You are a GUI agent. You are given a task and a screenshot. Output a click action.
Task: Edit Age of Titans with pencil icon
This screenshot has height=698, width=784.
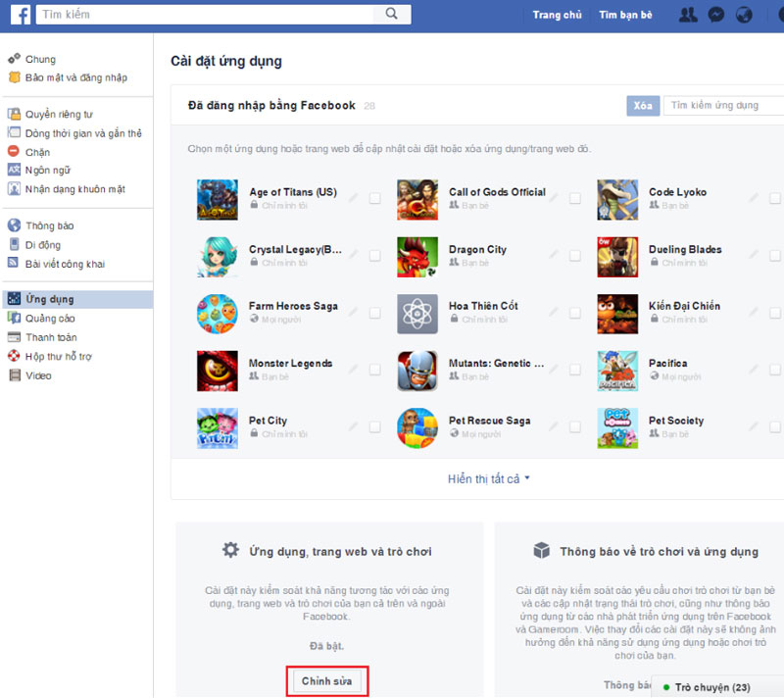pyautogui.click(x=354, y=198)
